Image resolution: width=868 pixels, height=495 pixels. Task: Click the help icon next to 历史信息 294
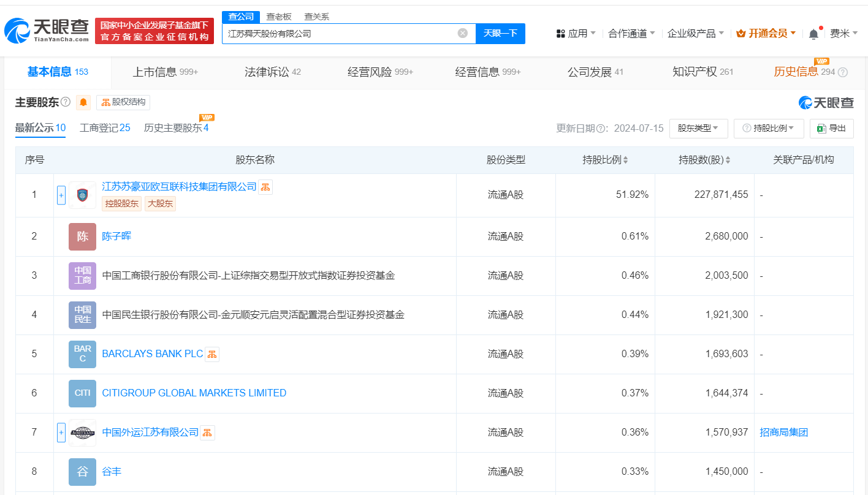[x=843, y=72]
